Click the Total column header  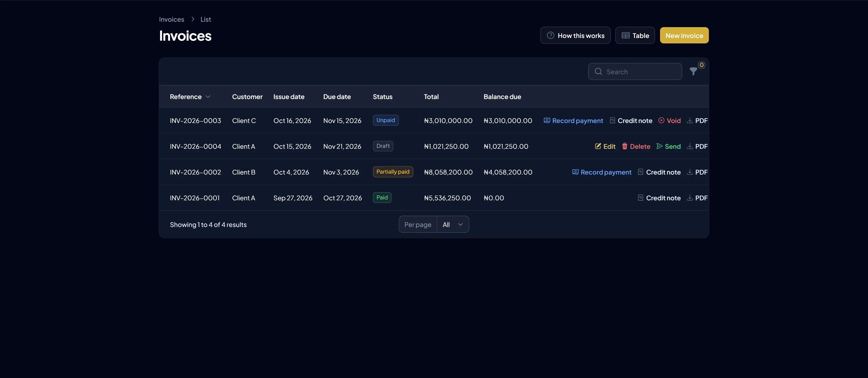pos(431,97)
